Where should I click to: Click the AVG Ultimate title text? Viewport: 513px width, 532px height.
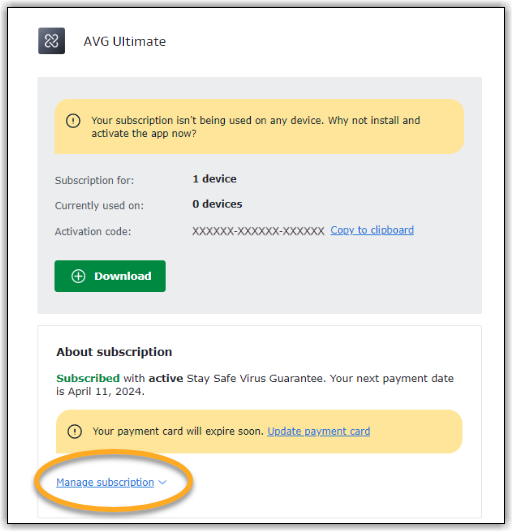(125, 42)
